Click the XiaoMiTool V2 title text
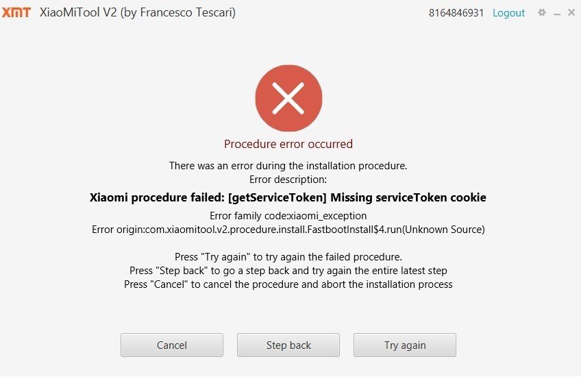This screenshot has width=581, height=392. coord(137,12)
